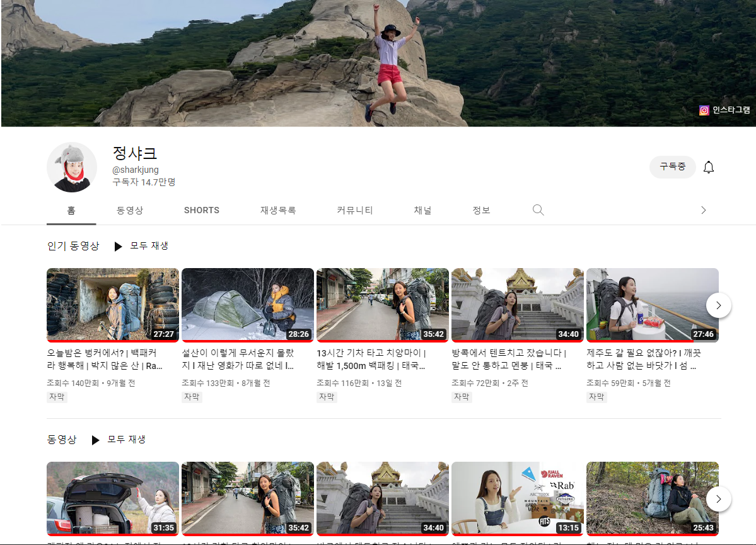Open video title '오늘밤은 벙커에서?'
The width and height of the screenshot is (756, 545).
pos(105,360)
